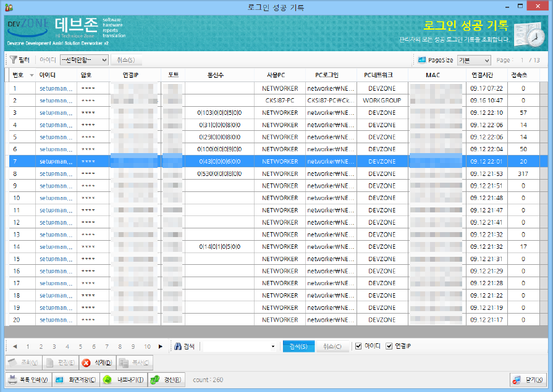Sort by the 접속초 column header
Viewport: 553px width, 392px height.
click(523, 75)
